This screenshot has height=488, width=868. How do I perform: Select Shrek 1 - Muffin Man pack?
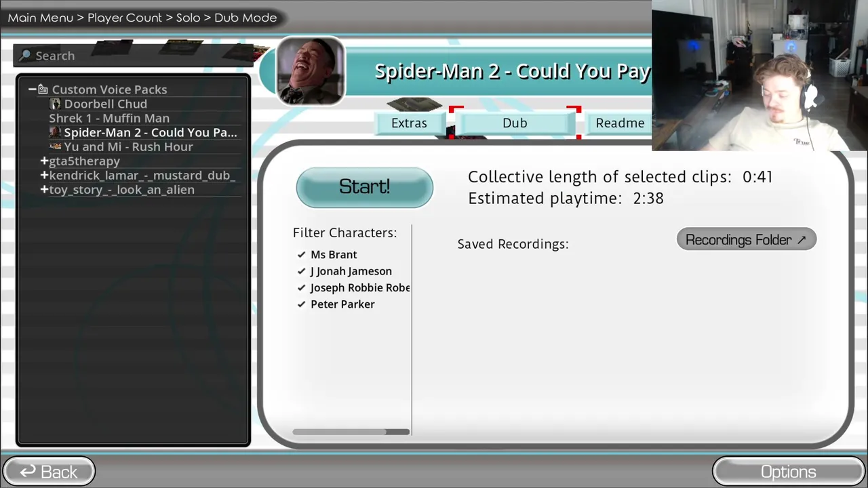[109, 118]
